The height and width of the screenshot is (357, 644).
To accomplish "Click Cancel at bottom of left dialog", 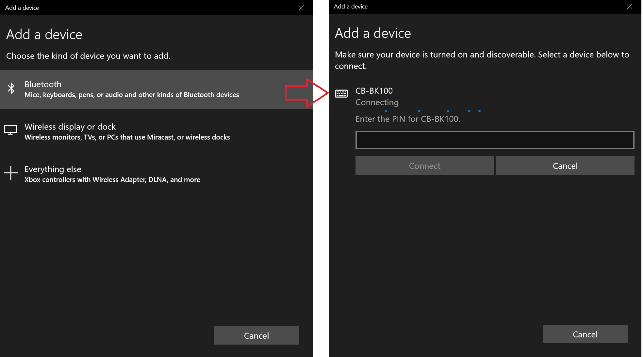I will 256,335.
